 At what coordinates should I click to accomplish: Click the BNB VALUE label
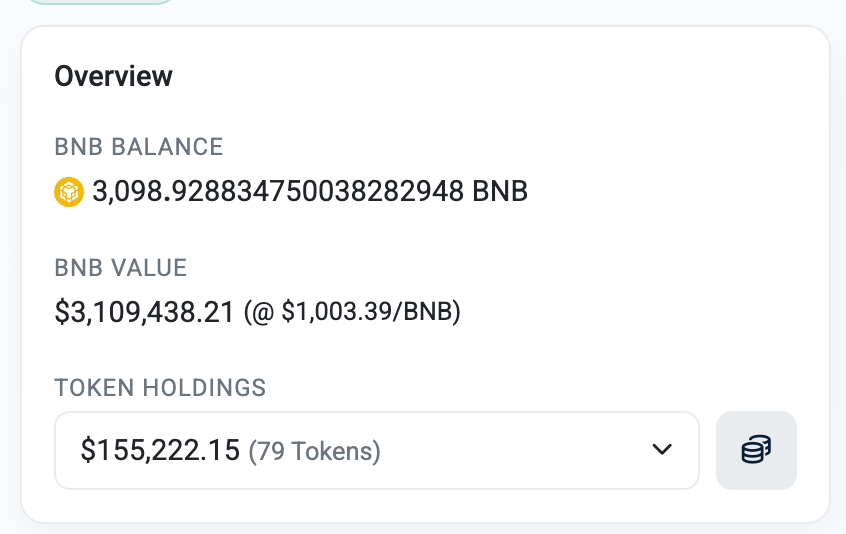120,268
